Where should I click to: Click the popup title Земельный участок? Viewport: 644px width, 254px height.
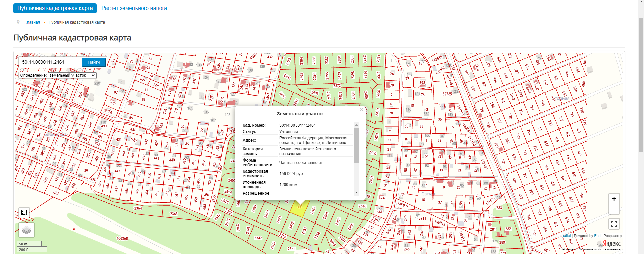tap(300, 114)
